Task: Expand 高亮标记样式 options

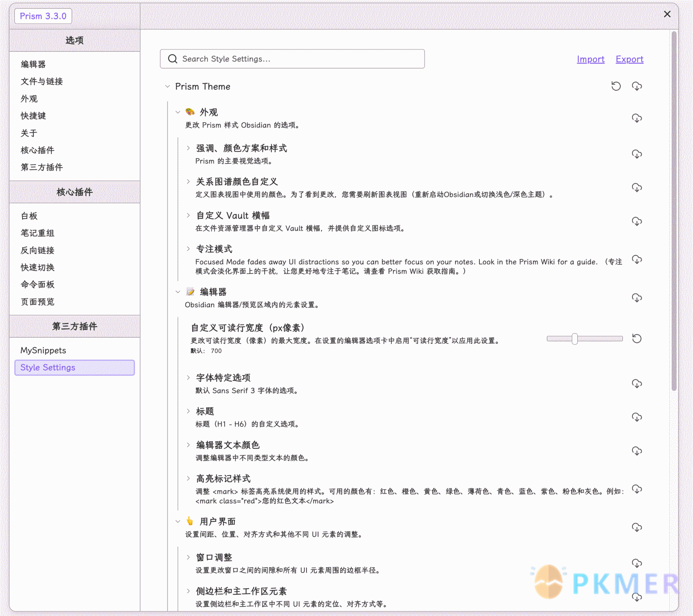Action: [x=188, y=478]
